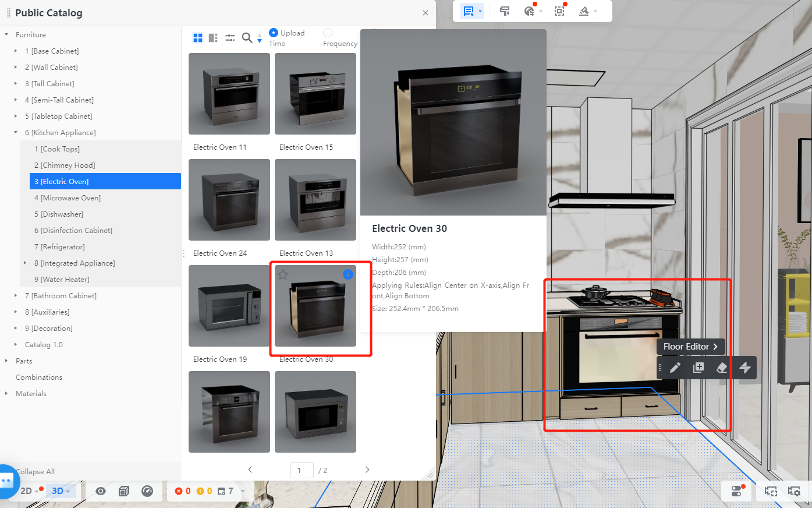Viewport: 812px width, 508px height.
Task: Select the paint roller tool in top toolbar
Action: point(505,11)
